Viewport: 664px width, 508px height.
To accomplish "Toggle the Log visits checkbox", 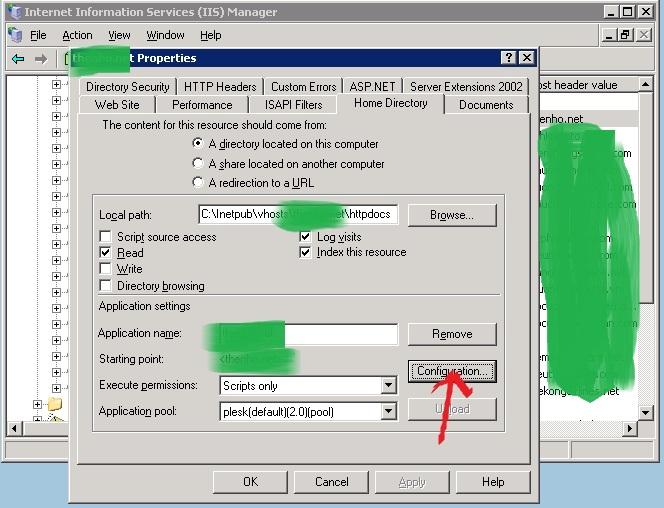I will click(x=305, y=236).
